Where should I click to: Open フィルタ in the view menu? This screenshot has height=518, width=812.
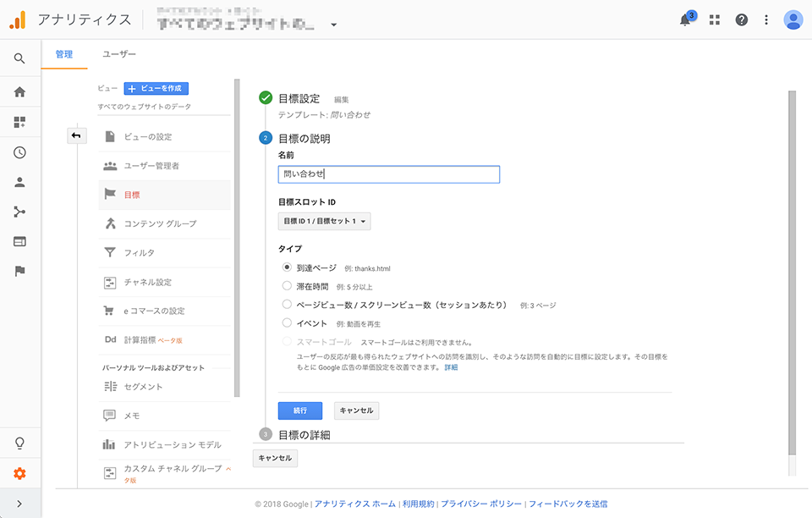pyautogui.click(x=140, y=252)
